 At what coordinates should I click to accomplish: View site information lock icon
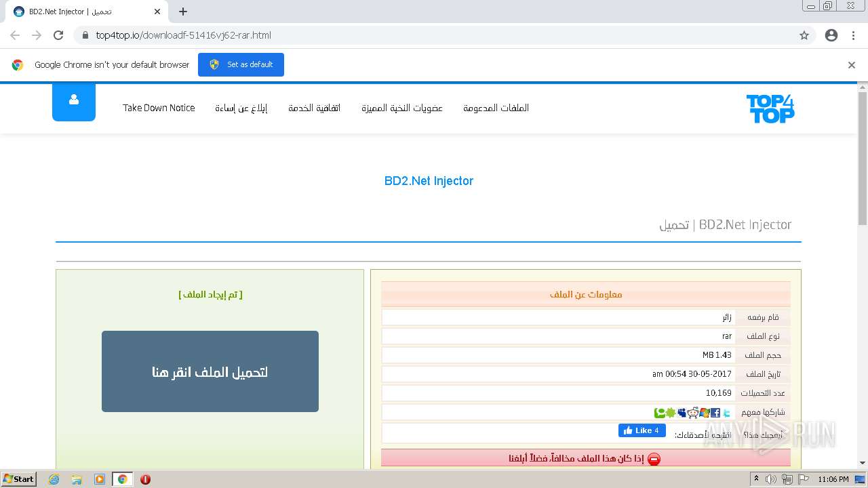(x=85, y=35)
